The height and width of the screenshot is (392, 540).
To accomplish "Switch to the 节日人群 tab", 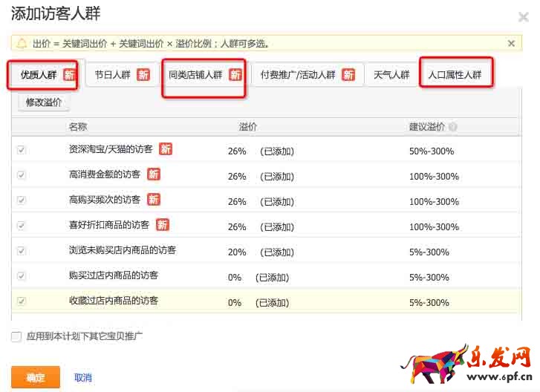I will (x=121, y=75).
